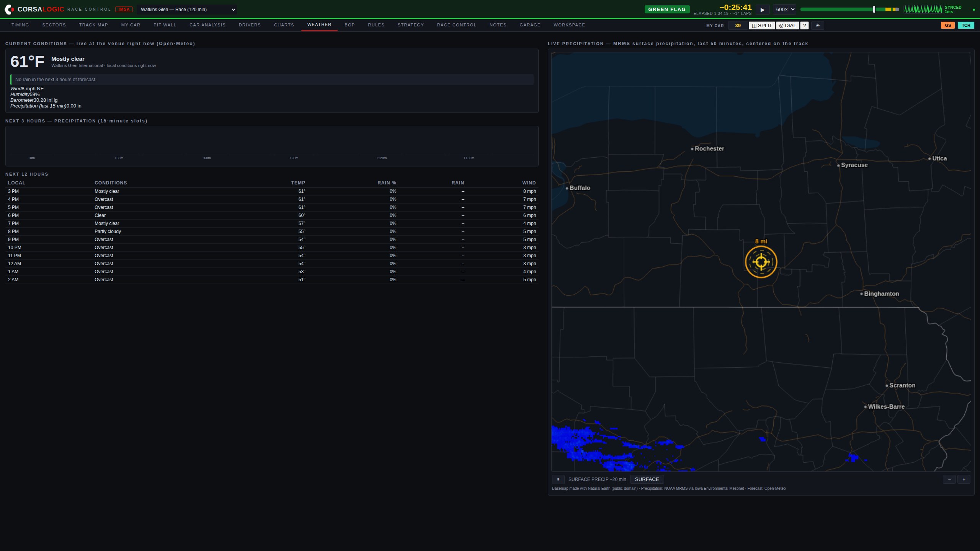Open the GARAGE tab
The image size is (980, 551).
530,25
